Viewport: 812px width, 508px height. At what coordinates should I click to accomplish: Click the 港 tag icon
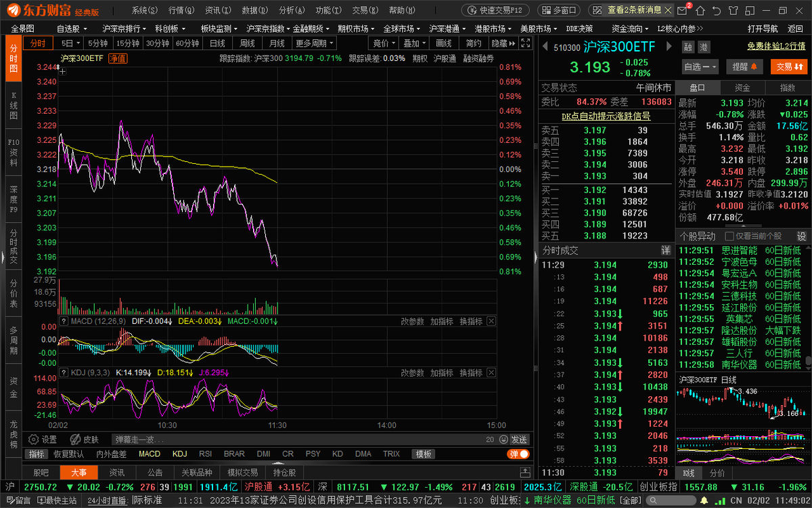[x=704, y=47]
